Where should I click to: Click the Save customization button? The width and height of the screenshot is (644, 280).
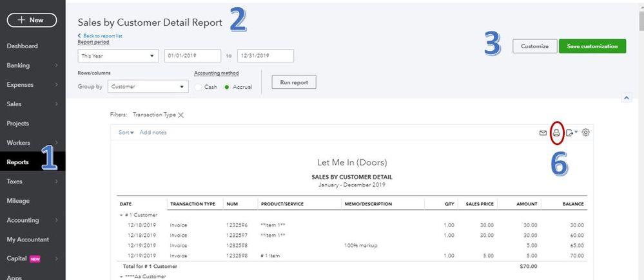click(592, 46)
